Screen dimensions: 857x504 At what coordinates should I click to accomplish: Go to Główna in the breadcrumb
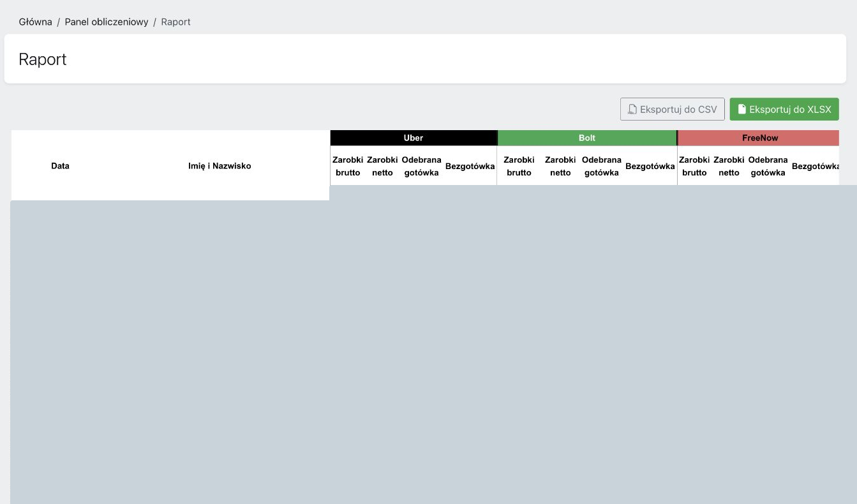point(36,22)
